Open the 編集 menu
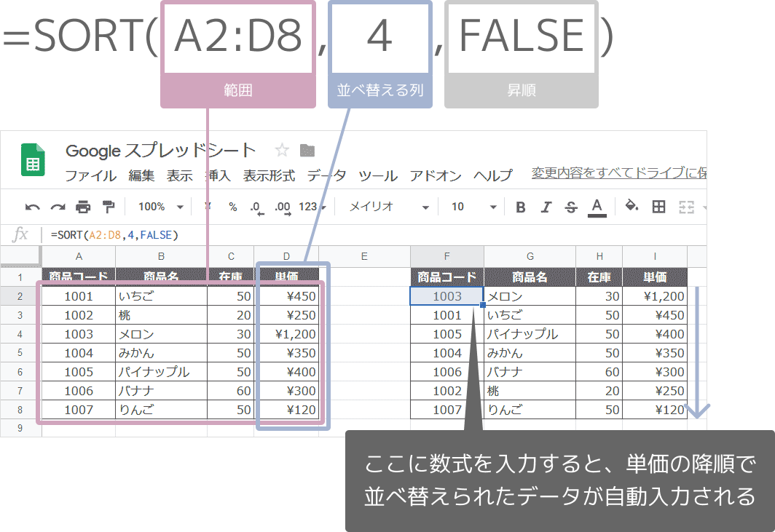775x532 pixels. (x=141, y=175)
